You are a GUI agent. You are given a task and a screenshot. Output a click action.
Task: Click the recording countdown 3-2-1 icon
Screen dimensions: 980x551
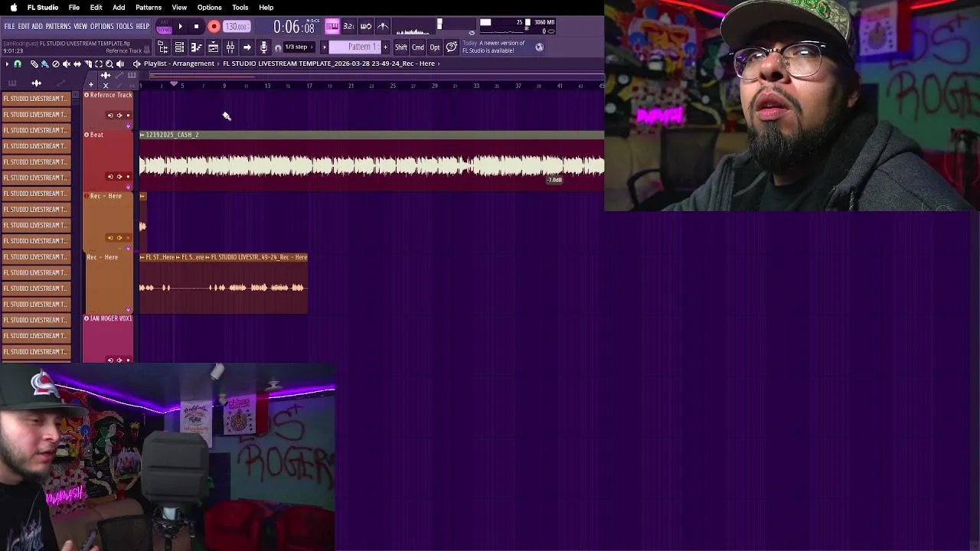[x=348, y=27]
